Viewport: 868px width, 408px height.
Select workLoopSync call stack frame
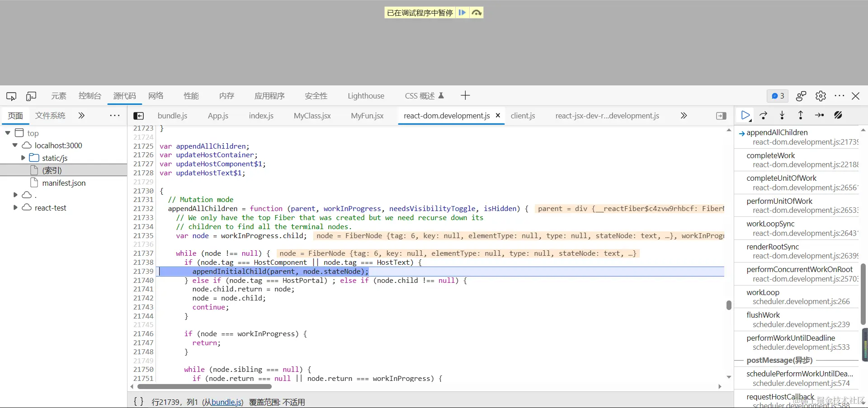(797, 228)
